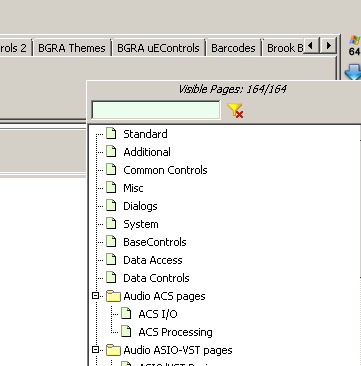Click the Data Controls page icon
Screen dimensions: 361x366
coord(111,278)
